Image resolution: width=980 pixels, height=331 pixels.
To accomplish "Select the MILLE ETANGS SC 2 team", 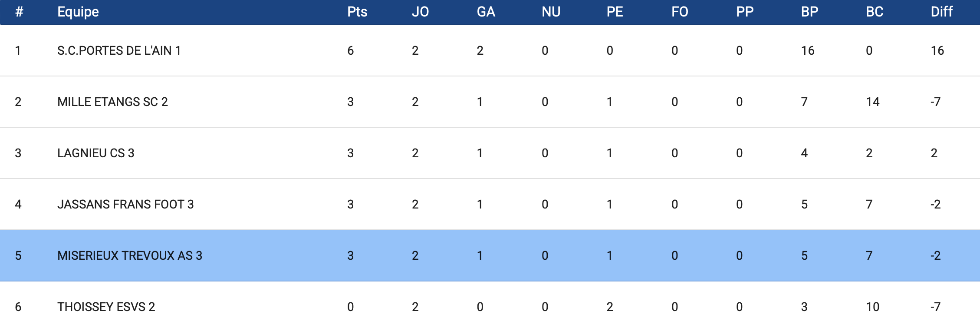I will pos(112,102).
